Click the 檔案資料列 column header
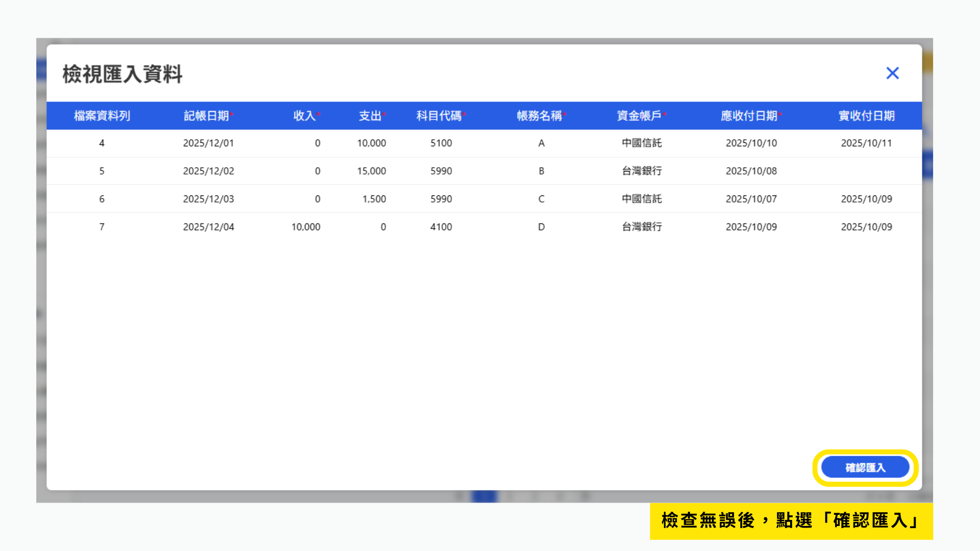This screenshot has height=551, width=980. point(102,116)
